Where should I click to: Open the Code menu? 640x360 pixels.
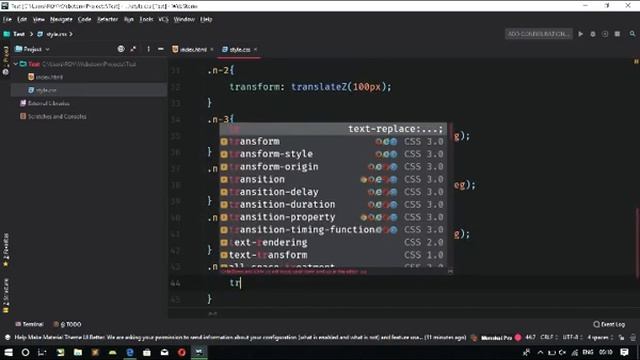click(x=84, y=19)
